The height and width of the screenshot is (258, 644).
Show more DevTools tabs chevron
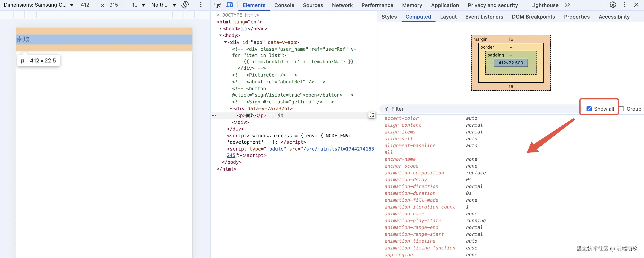[567, 5]
